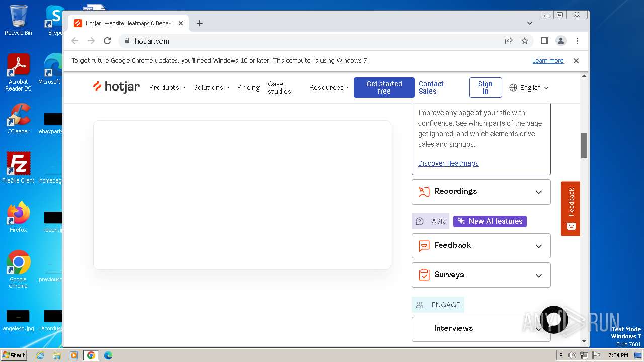The image size is (644, 362).
Task: Open Acrobat Reader DC shortcut
Action: pos(18,73)
